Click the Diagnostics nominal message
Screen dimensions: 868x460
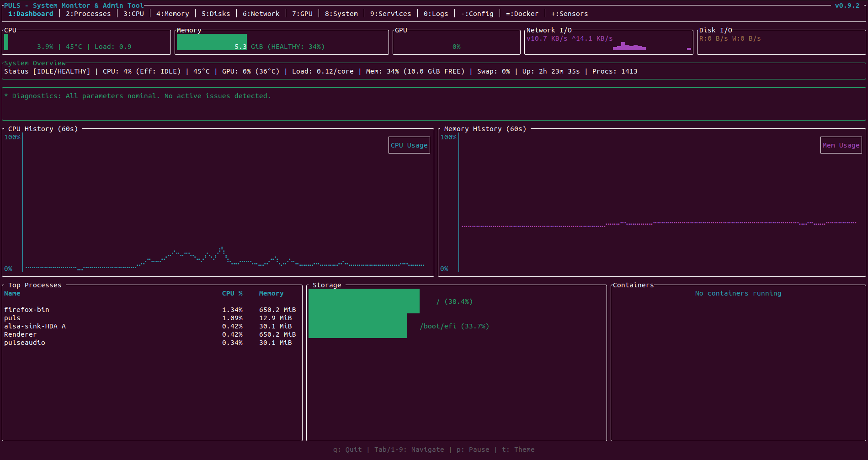(x=138, y=96)
